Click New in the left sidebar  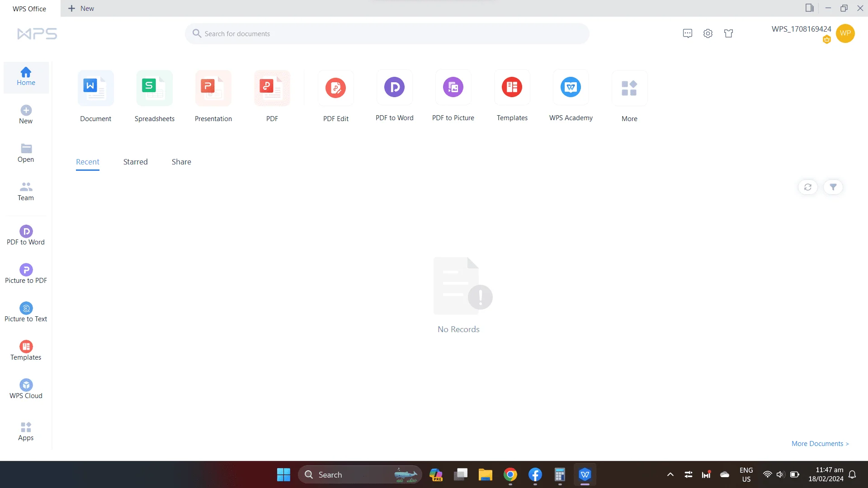point(26,115)
